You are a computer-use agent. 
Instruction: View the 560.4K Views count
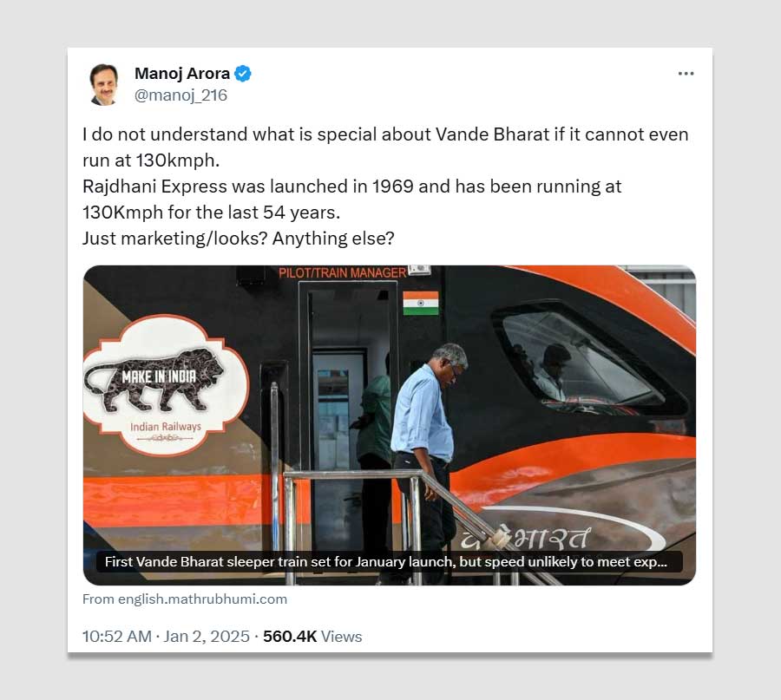click(x=312, y=637)
